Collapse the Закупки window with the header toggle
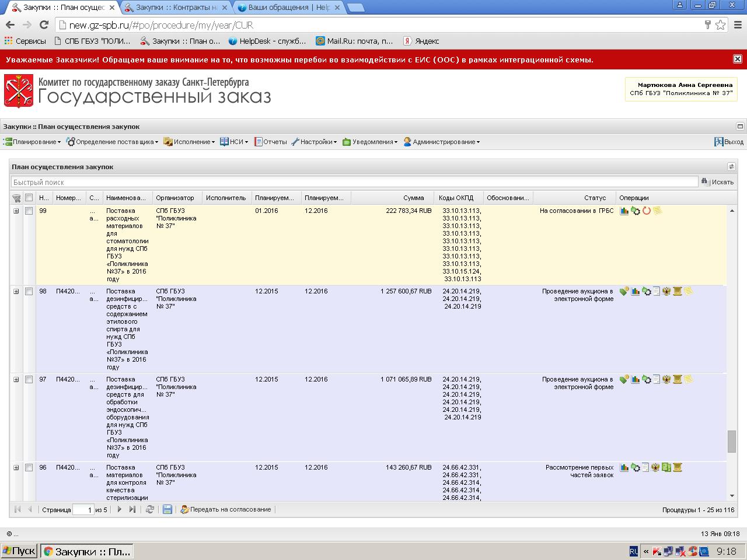This screenshot has height=560, width=747. click(740, 127)
